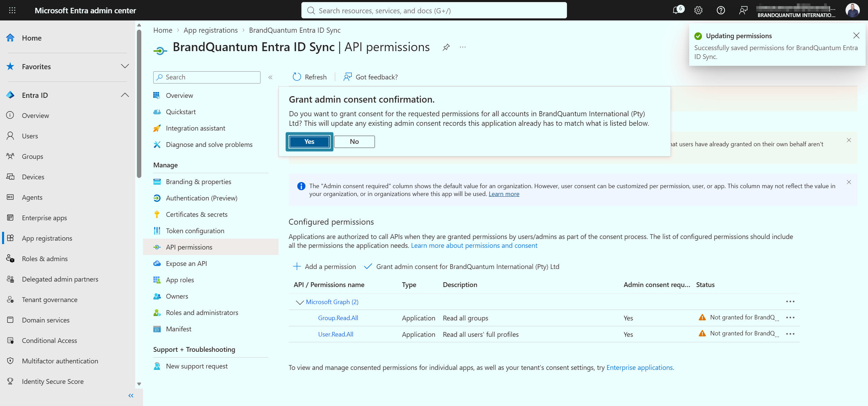Click the Devices icon in left navigation

point(10,177)
